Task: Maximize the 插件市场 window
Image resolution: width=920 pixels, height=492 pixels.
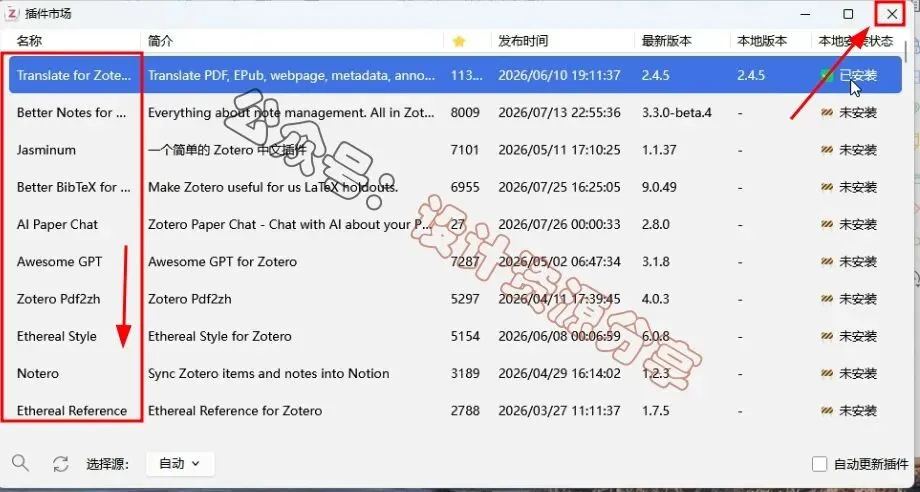Action: pyautogui.click(x=848, y=13)
